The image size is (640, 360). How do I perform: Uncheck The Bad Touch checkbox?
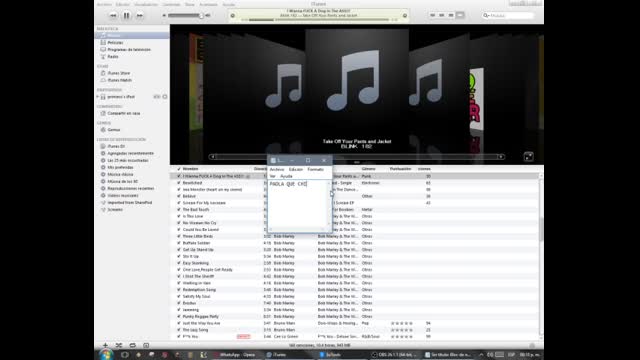coord(179,209)
